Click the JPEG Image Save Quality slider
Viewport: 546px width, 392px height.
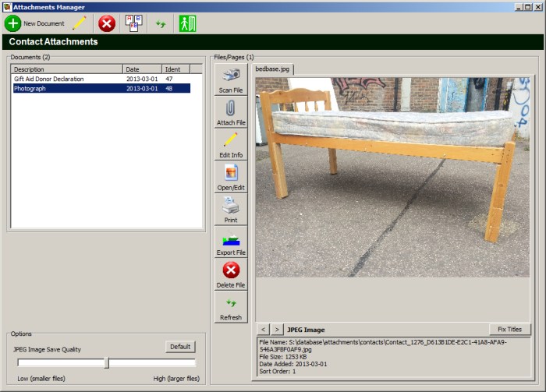(x=107, y=362)
